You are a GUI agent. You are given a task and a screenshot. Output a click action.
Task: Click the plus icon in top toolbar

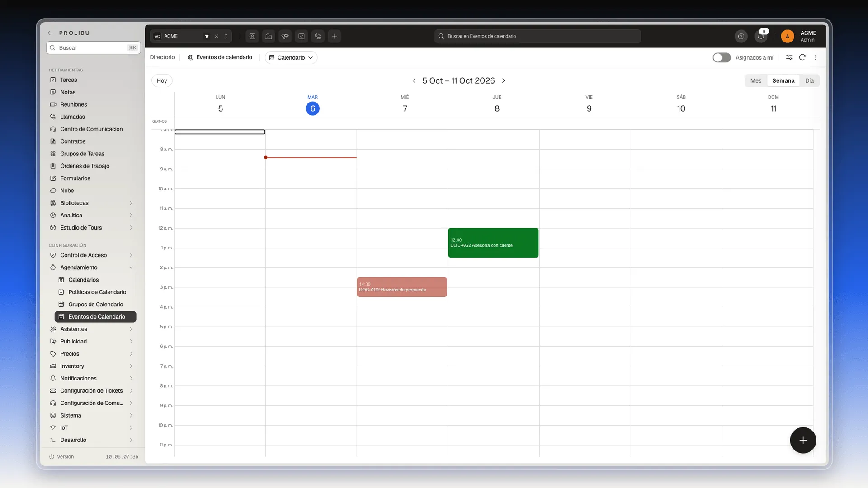pos(334,36)
